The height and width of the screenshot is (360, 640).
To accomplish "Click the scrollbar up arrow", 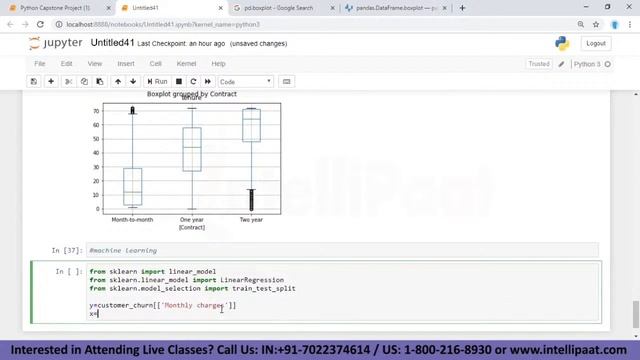I will coord(636,94).
